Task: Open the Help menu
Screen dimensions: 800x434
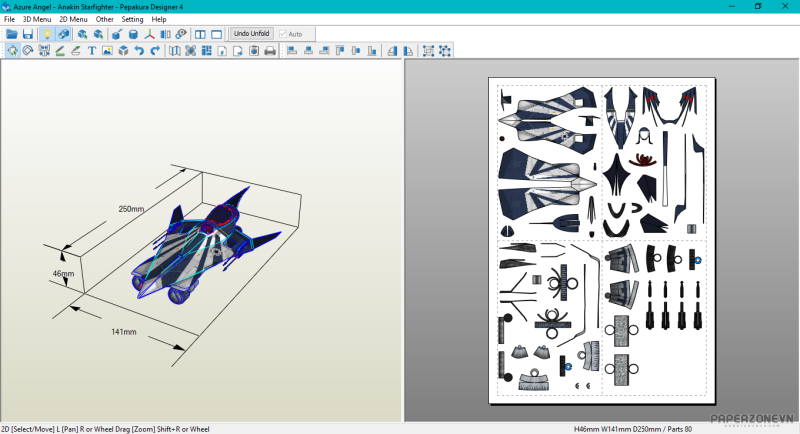Action: pyautogui.click(x=159, y=19)
